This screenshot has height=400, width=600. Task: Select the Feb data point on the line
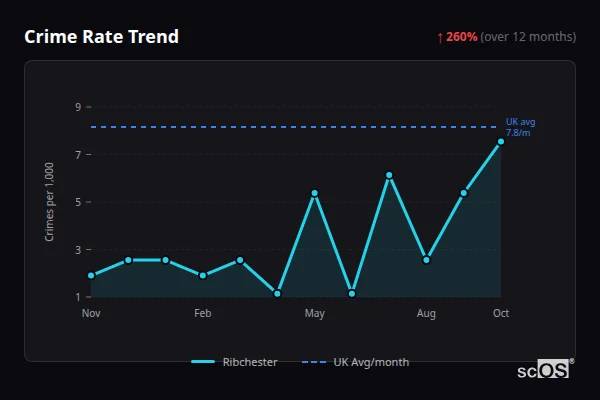tap(203, 275)
